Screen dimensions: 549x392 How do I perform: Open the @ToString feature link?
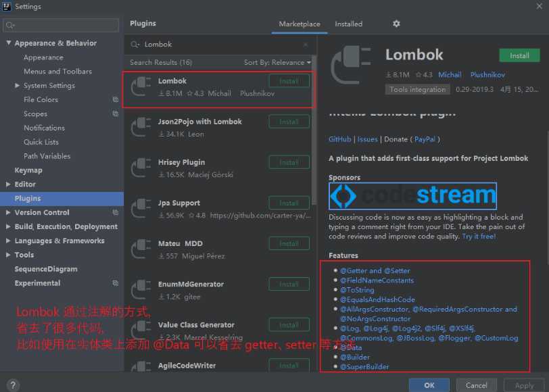pos(357,290)
